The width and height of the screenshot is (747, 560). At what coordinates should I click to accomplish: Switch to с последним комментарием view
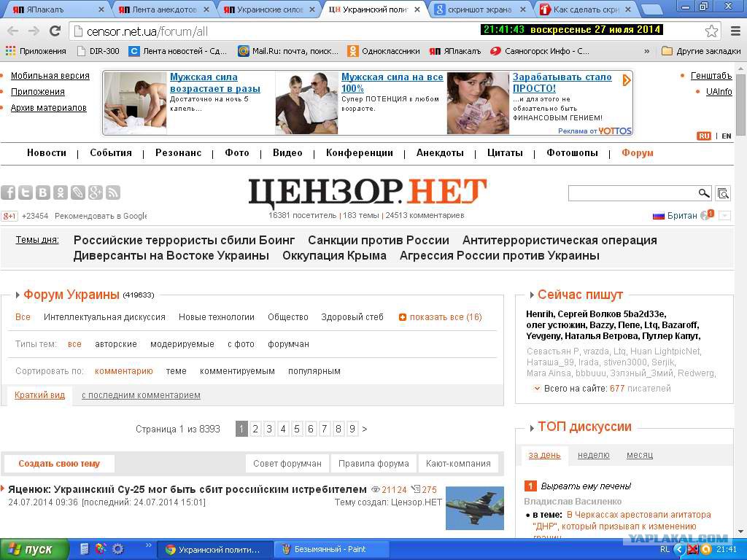pyautogui.click(x=141, y=395)
